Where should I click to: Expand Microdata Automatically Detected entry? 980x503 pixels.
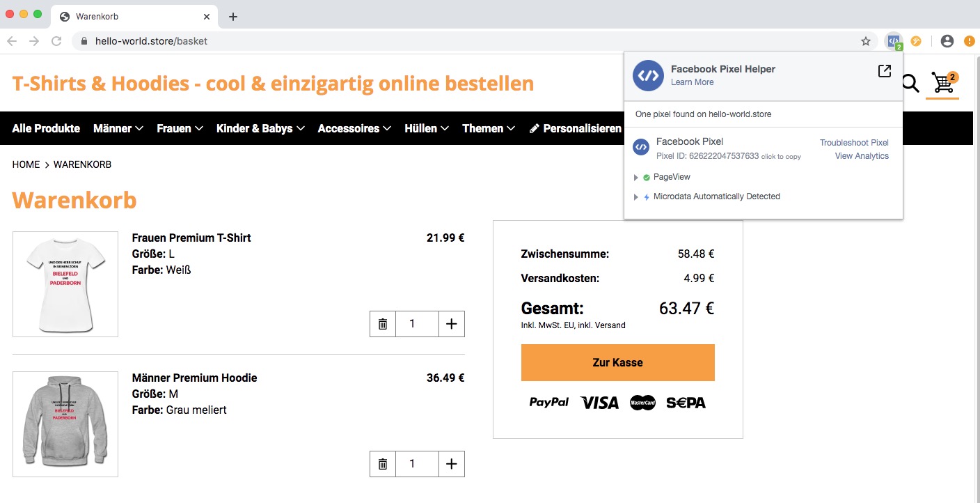coord(636,197)
